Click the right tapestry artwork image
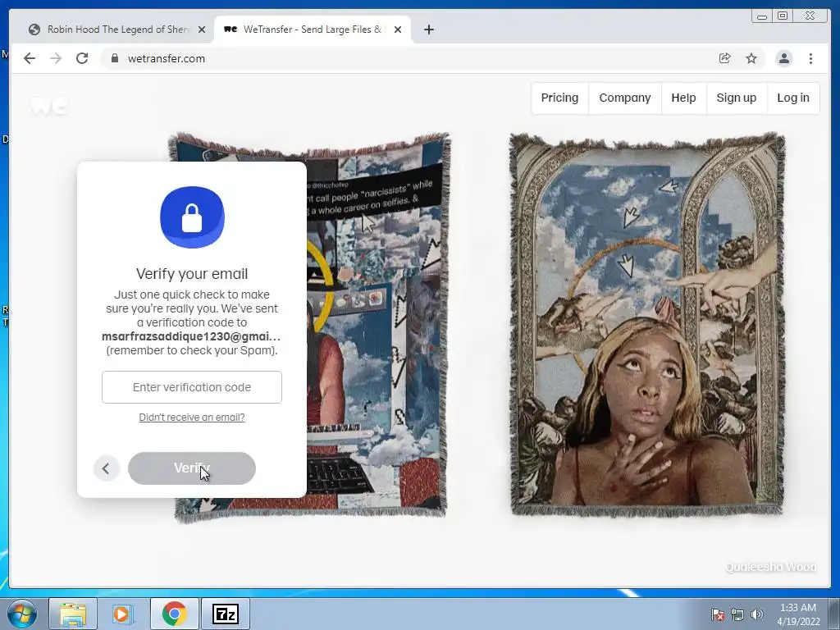This screenshot has width=840, height=630. point(647,324)
